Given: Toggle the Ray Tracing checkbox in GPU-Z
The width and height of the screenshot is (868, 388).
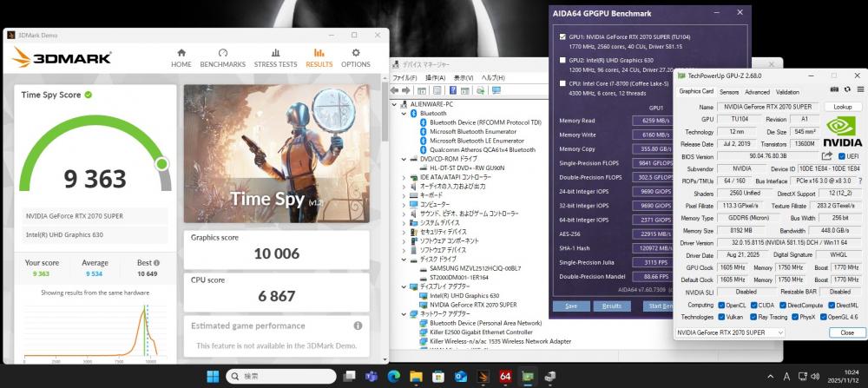Looking at the screenshot, I should 754,317.
